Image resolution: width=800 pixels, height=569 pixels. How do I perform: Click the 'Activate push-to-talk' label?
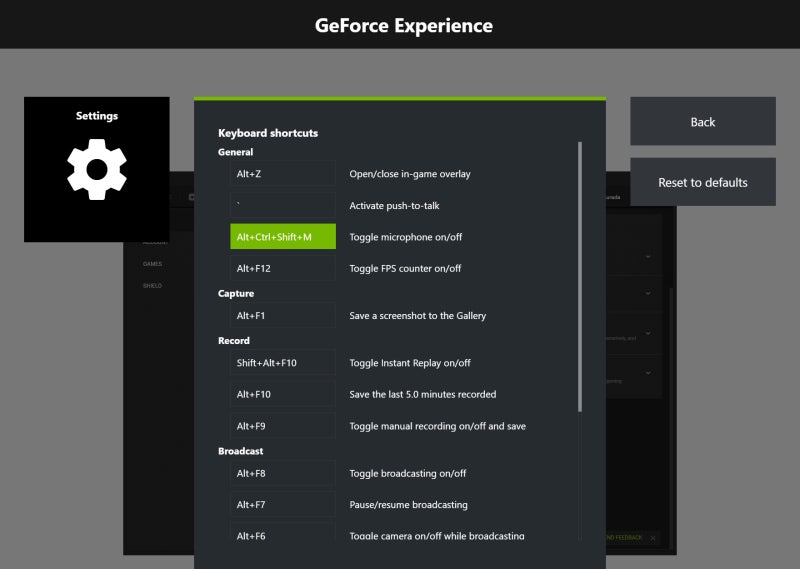coord(394,206)
